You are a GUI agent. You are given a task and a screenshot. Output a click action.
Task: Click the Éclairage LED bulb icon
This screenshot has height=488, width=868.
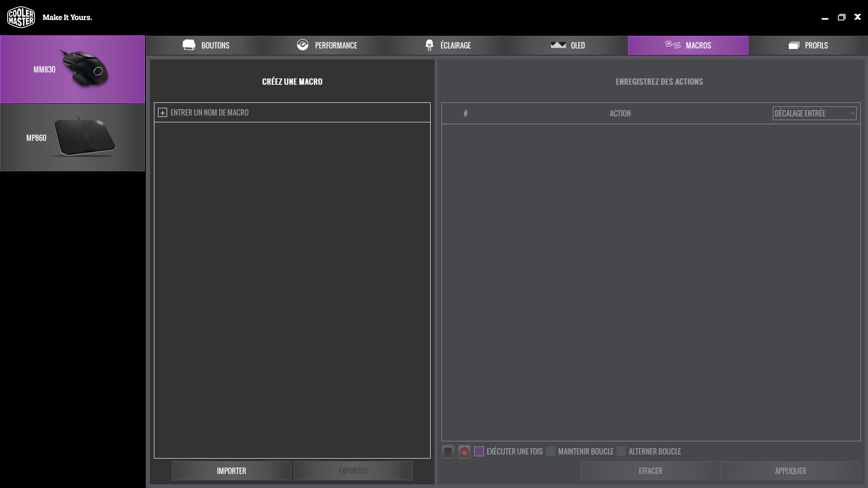pos(429,45)
